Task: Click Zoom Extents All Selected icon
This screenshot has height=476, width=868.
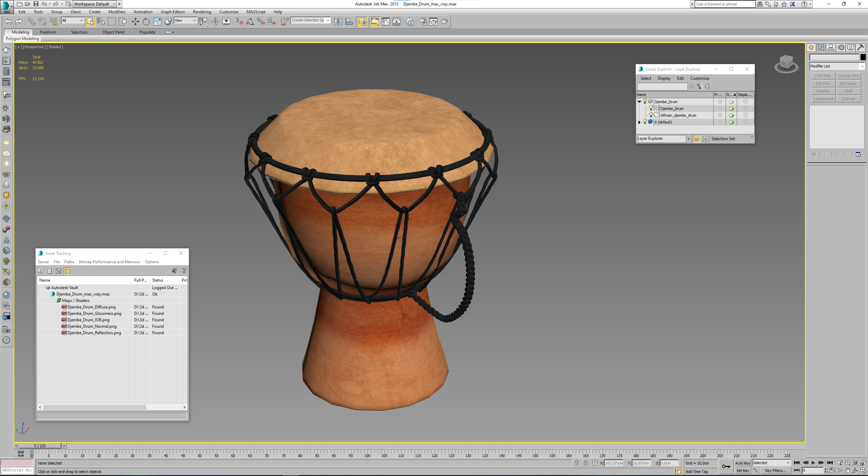Action: 863,463
